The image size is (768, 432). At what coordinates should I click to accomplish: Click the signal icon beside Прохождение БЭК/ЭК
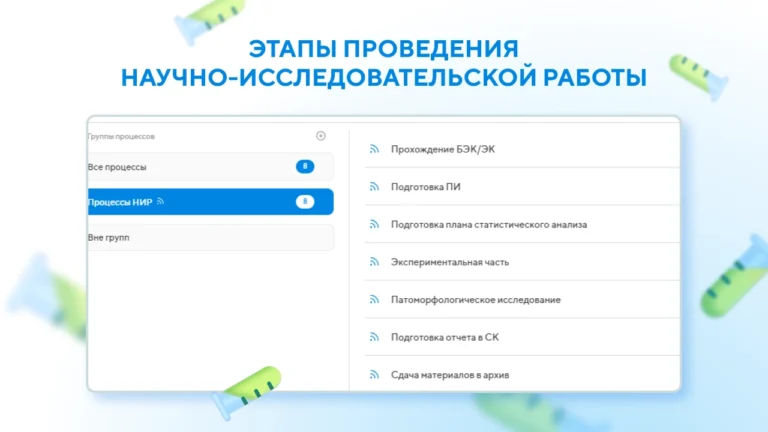click(374, 149)
